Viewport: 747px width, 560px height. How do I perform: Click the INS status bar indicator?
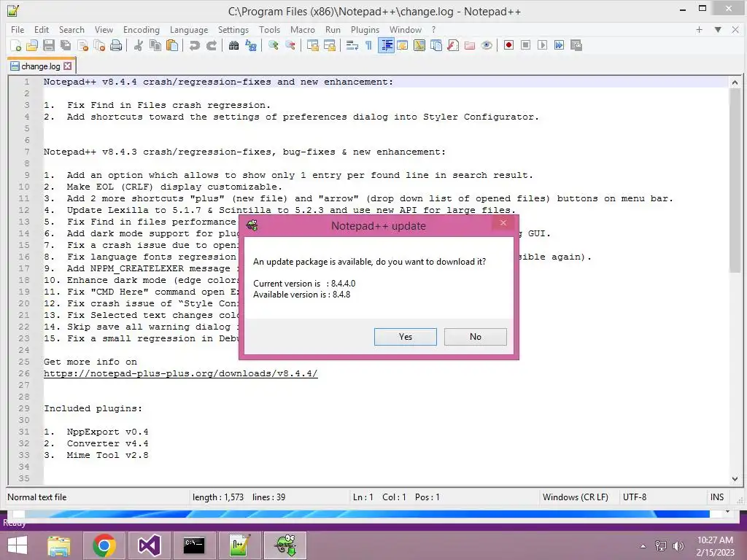click(717, 497)
